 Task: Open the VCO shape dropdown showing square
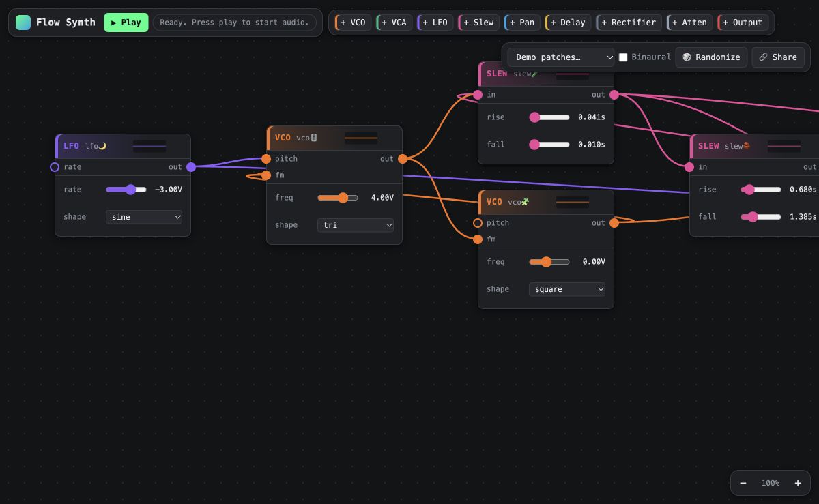[x=567, y=289]
